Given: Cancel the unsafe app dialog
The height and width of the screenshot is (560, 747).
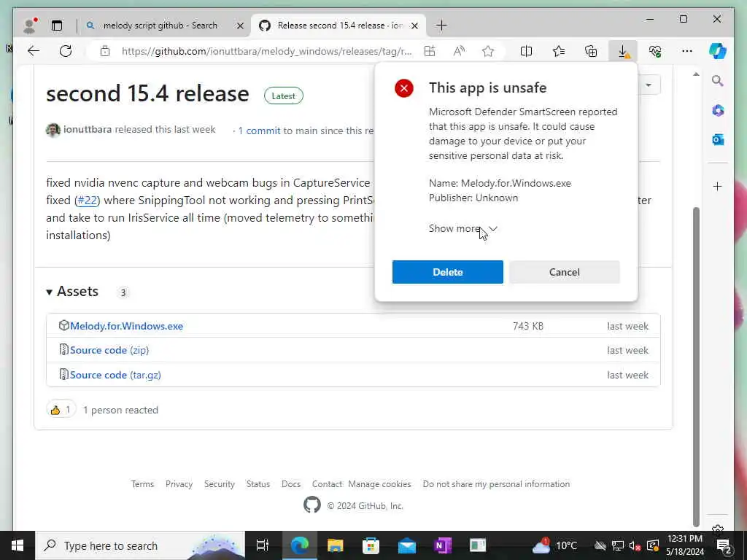Looking at the screenshot, I should [x=564, y=272].
